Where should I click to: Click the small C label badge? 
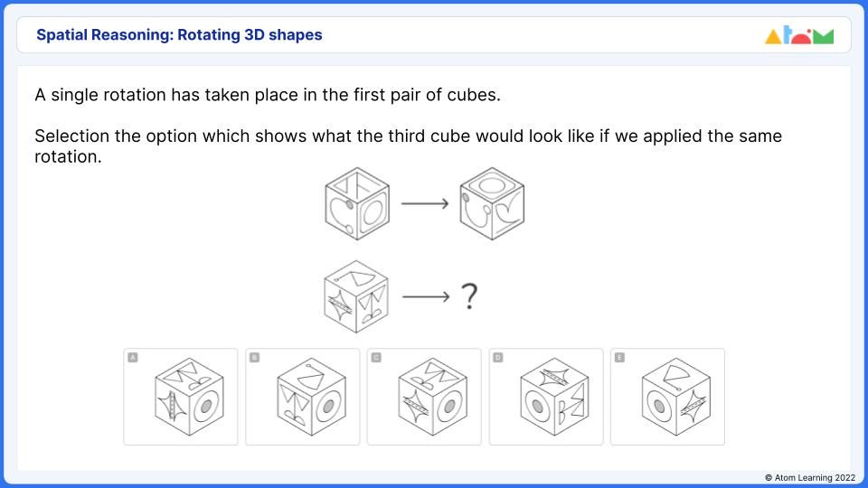[x=376, y=358]
